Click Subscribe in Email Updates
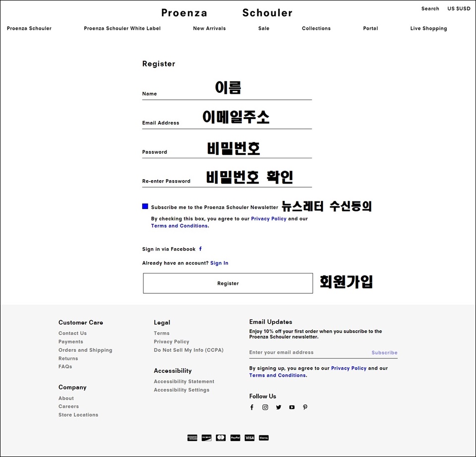 click(384, 352)
